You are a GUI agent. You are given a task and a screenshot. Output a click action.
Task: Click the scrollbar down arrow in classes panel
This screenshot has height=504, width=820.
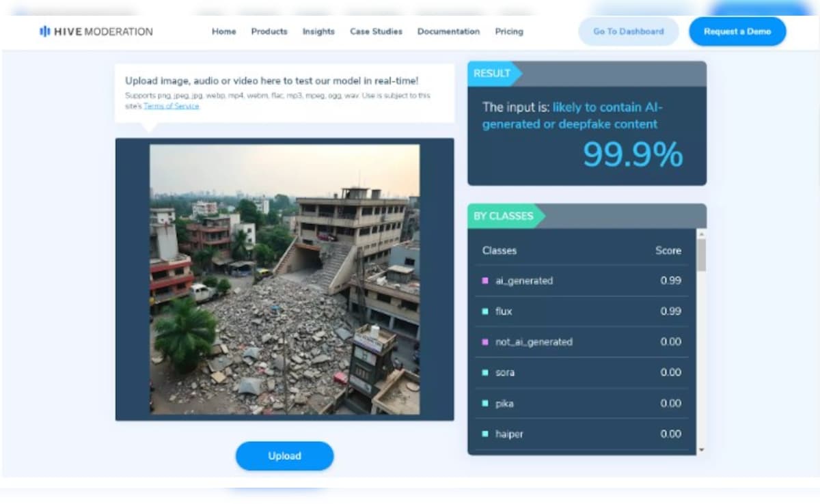coord(701,450)
